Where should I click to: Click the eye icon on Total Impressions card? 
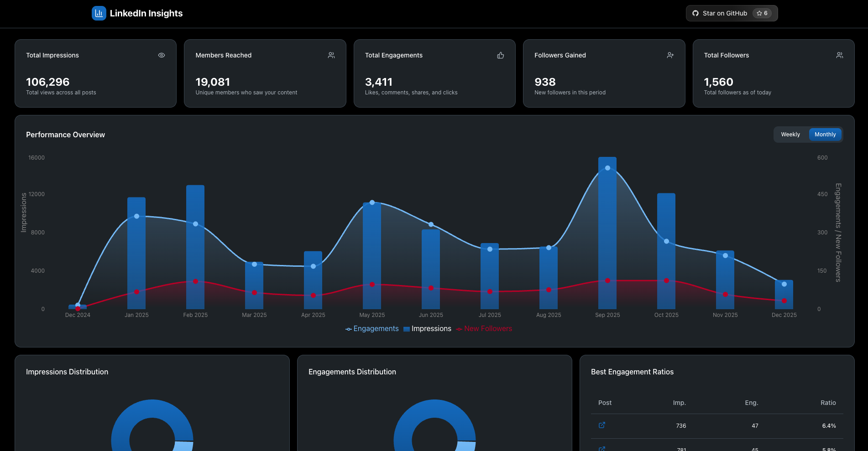161,55
